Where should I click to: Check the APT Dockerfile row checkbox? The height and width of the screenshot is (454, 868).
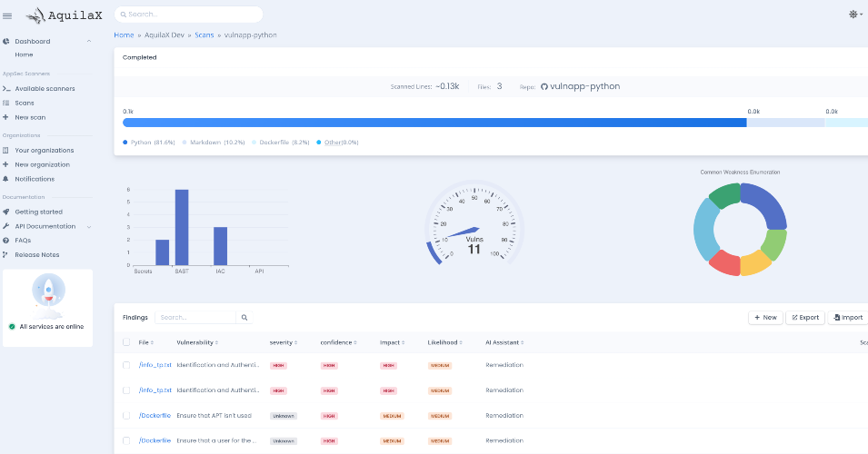[x=126, y=415]
